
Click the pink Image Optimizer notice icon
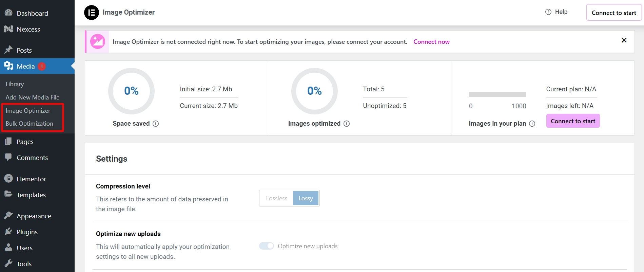tap(98, 42)
